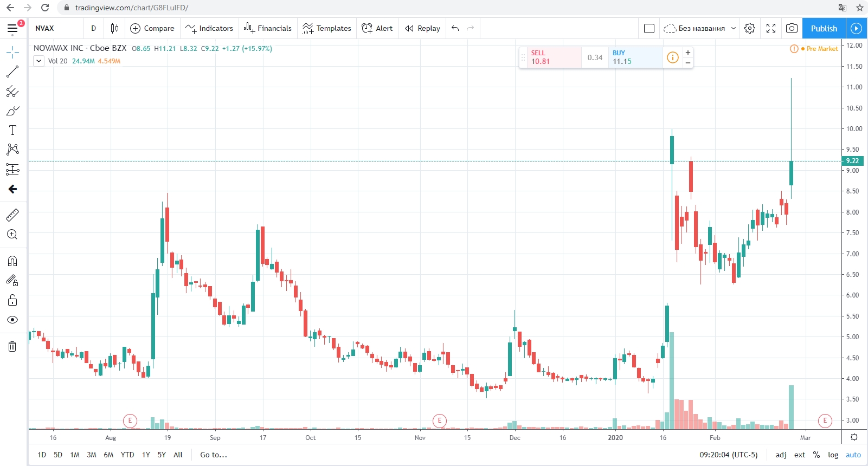Take a chart snapshot with camera icon
This screenshot has height=466, width=868.
click(792, 28)
